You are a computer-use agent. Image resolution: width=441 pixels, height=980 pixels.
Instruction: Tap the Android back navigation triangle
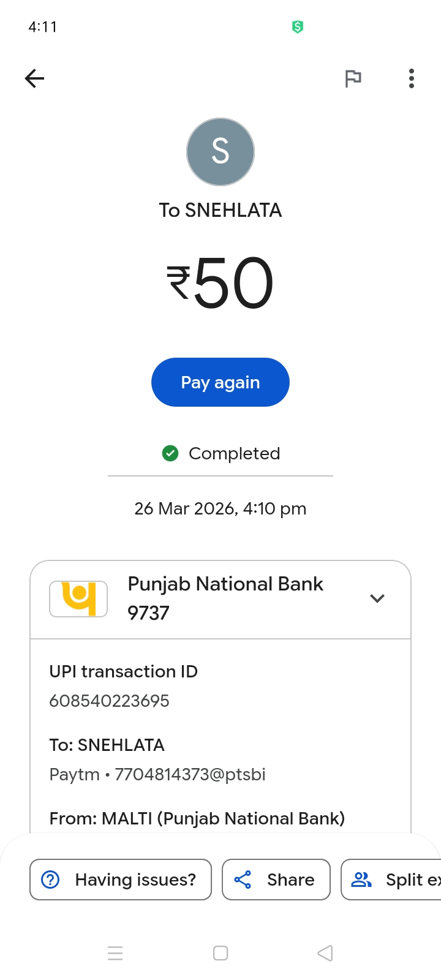(x=325, y=953)
